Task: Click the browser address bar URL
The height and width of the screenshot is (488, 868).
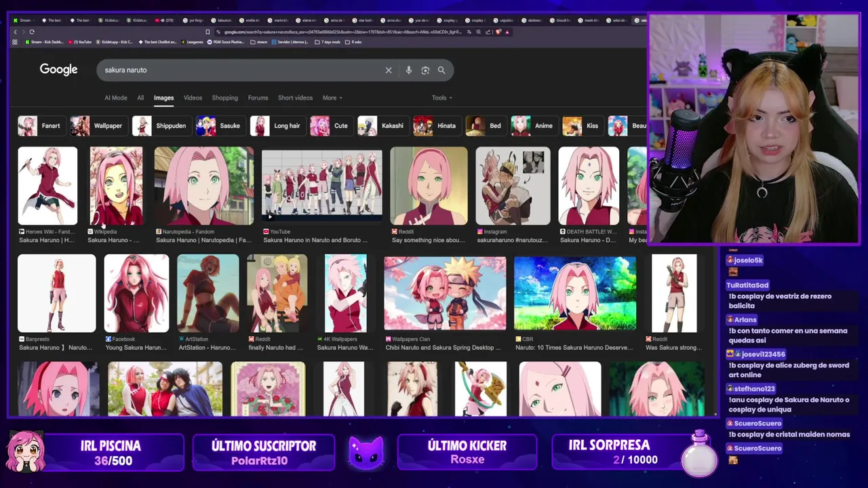Action: (x=342, y=32)
